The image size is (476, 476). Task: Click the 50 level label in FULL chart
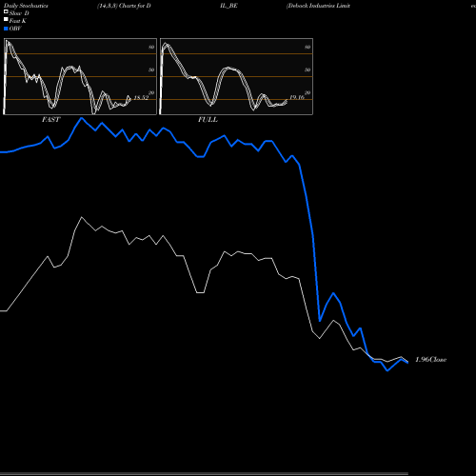point(307,69)
